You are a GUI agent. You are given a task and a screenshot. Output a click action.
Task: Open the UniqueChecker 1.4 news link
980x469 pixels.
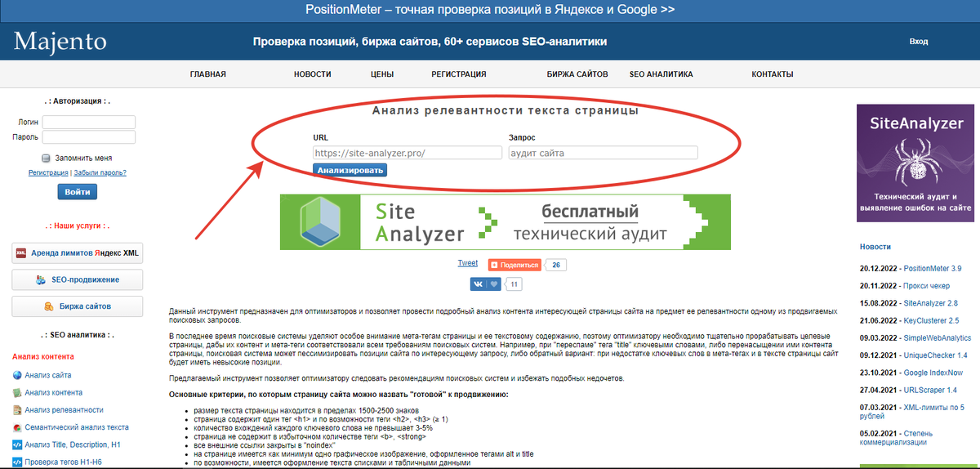[x=935, y=355]
